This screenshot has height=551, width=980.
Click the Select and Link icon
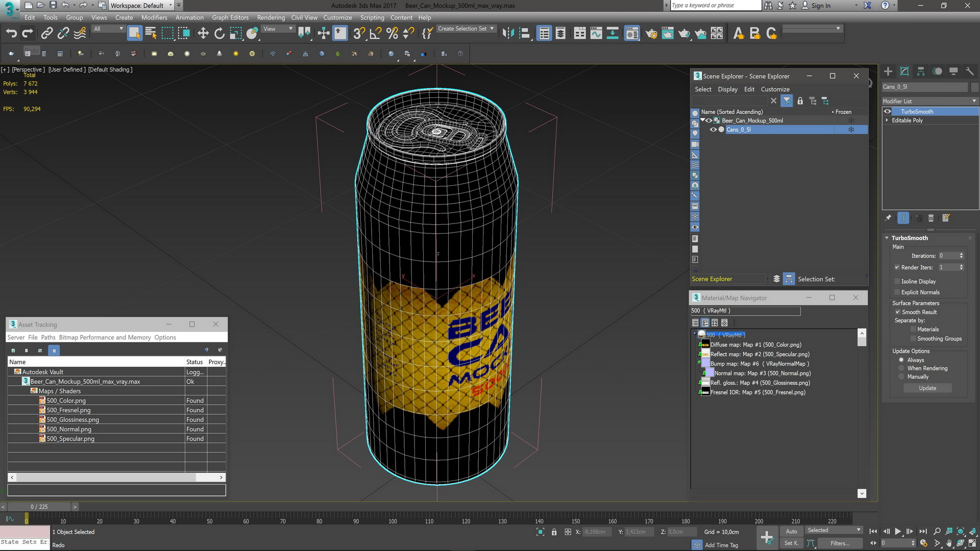[47, 34]
